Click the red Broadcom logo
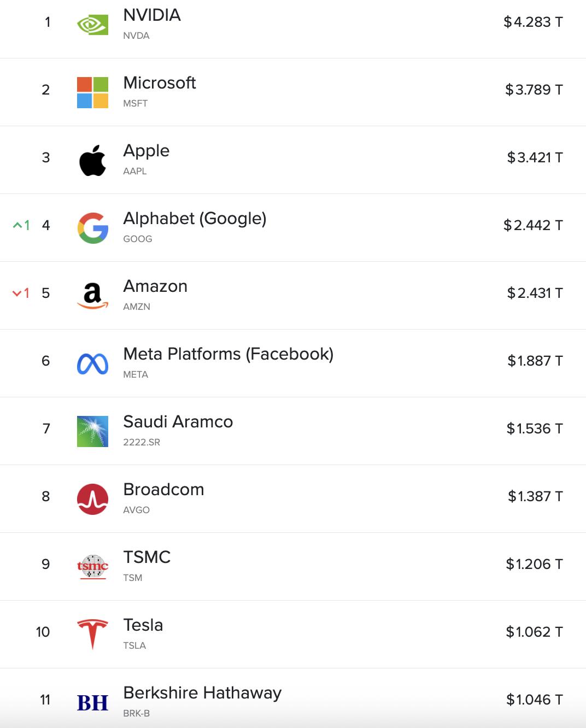Image resolution: width=586 pixels, height=728 pixels. tap(92, 499)
